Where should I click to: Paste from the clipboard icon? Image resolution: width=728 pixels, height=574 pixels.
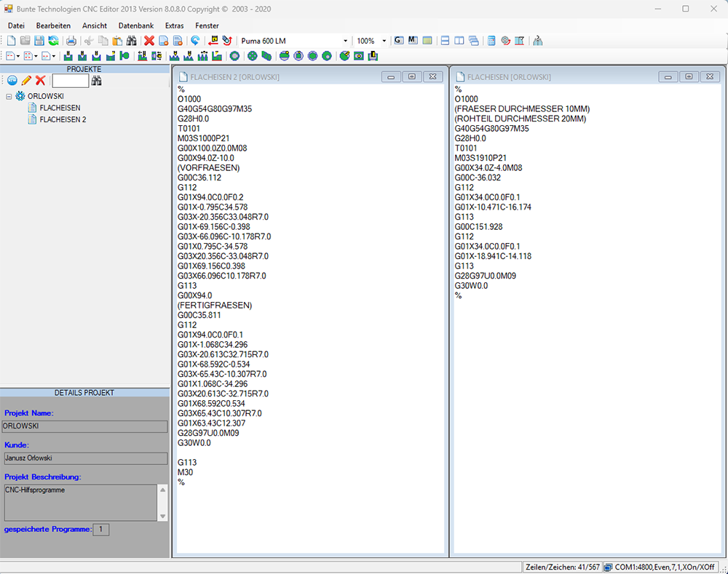pyautogui.click(x=117, y=41)
